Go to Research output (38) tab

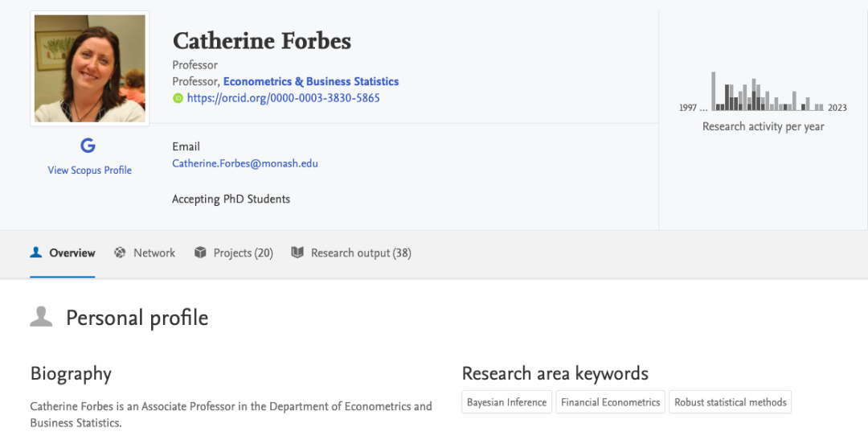(361, 253)
